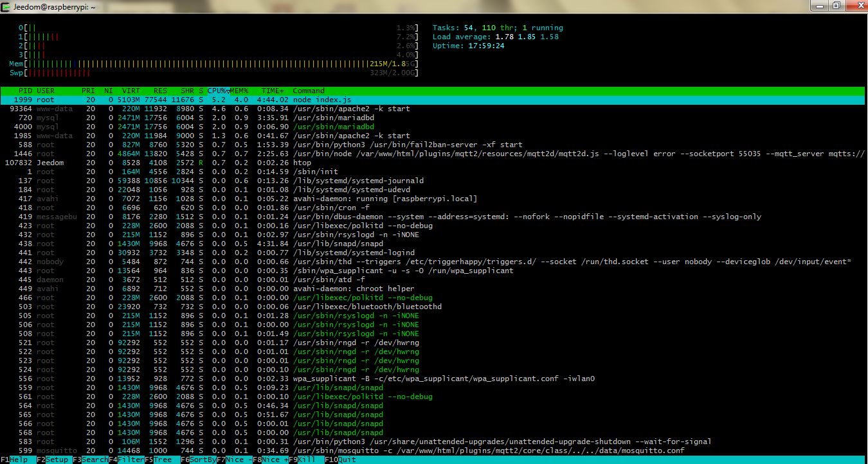
Task: Sort by the RES column header
Action: (160, 91)
